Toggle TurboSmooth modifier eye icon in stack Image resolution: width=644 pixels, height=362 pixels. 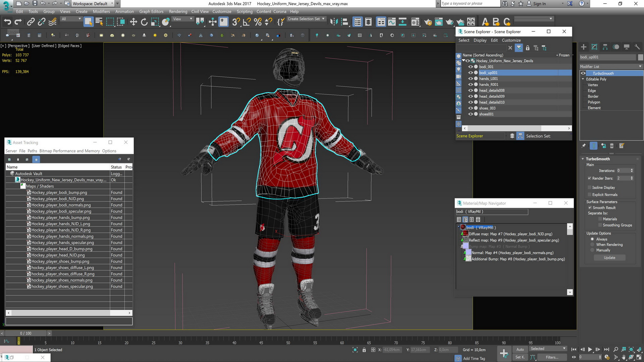583,73
